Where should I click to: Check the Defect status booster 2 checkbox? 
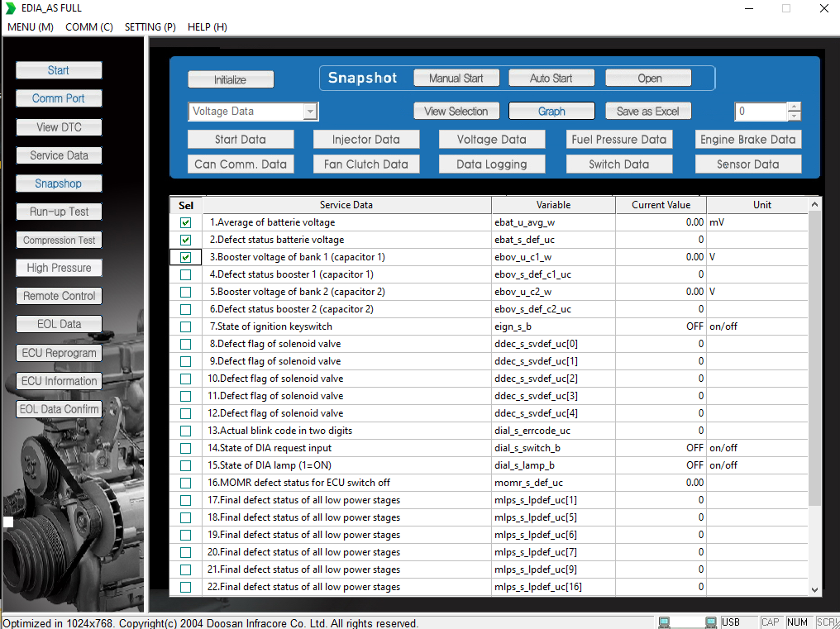click(185, 309)
